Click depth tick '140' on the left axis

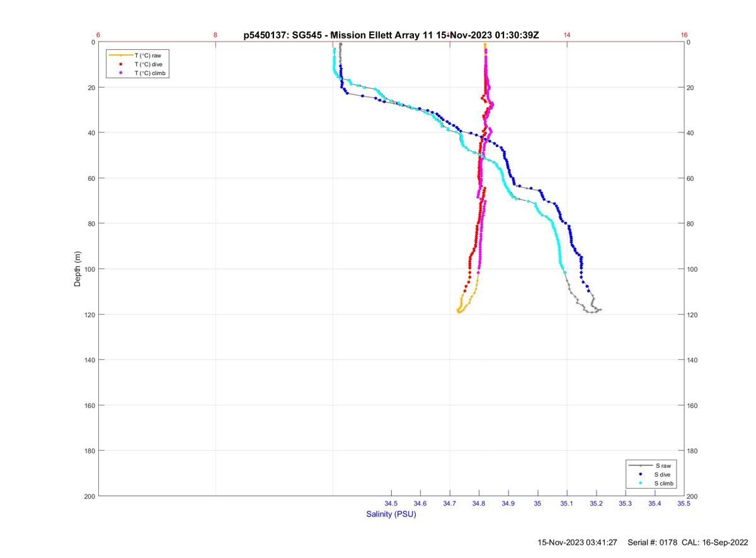pos(89,360)
